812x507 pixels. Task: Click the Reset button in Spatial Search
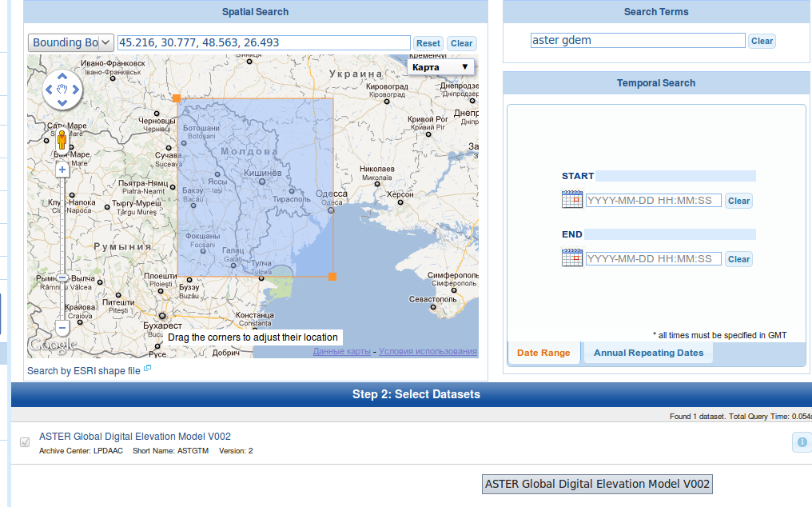click(428, 43)
